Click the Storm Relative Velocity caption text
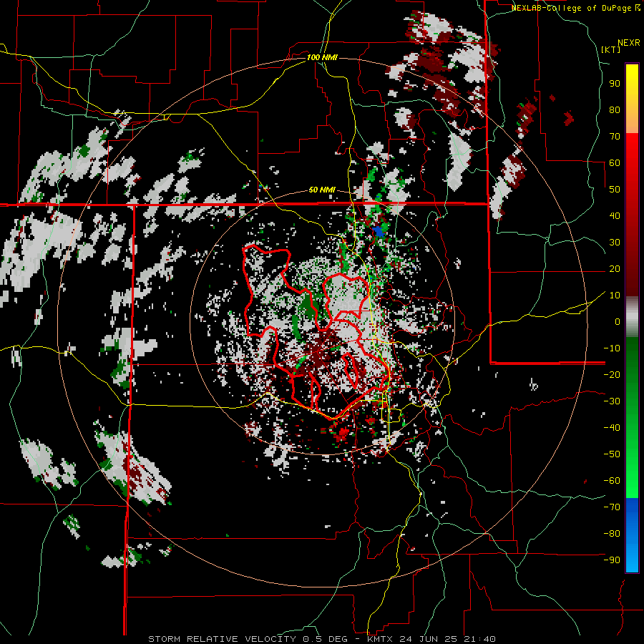 point(322,639)
